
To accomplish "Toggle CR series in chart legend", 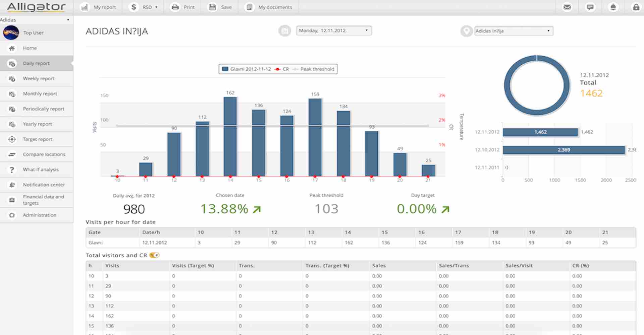I will 282,69.
